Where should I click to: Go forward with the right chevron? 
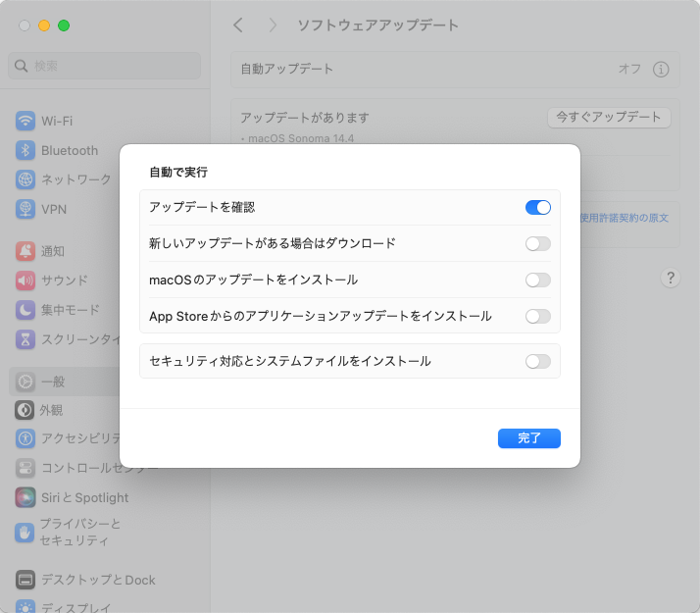point(273,25)
